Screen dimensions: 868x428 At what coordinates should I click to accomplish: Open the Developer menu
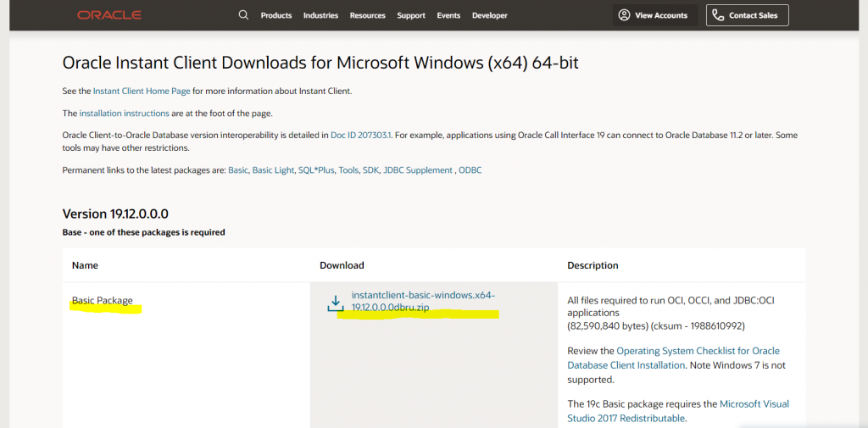(490, 15)
